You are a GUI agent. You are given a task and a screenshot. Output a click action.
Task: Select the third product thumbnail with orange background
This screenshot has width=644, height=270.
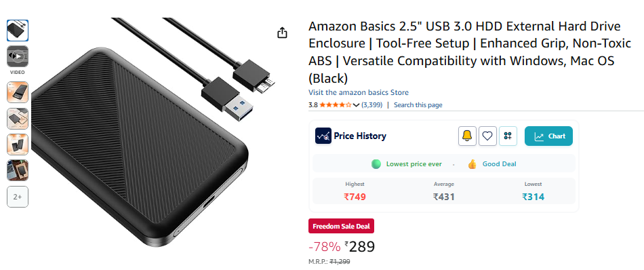click(x=17, y=92)
